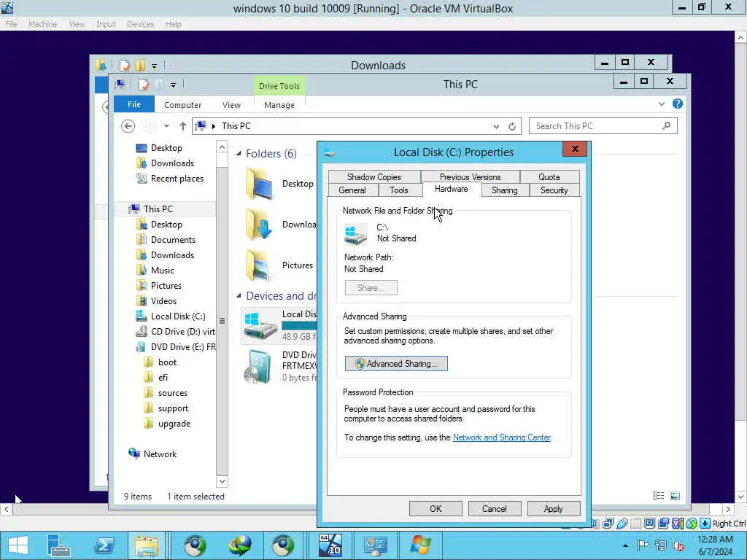Image resolution: width=747 pixels, height=560 pixels.
Task: Click the Properties quick access icon in This PC
Action: tap(144, 85)
